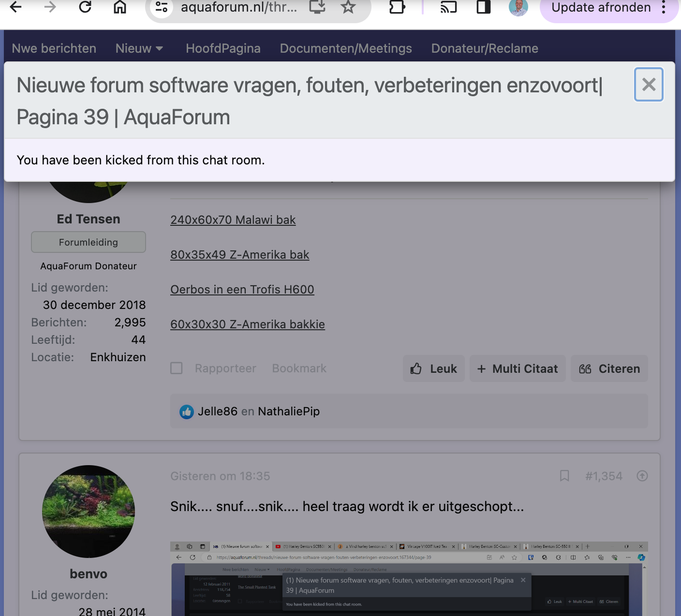Tick the Rapporteer checkbox on Ed Tensen's post

point(177,368)
